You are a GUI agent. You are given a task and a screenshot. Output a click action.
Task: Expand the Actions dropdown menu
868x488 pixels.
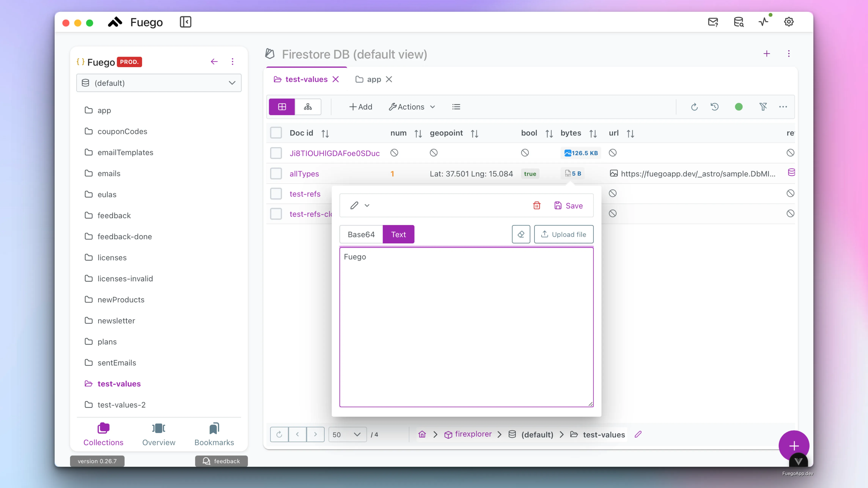(x=412, y=107)
